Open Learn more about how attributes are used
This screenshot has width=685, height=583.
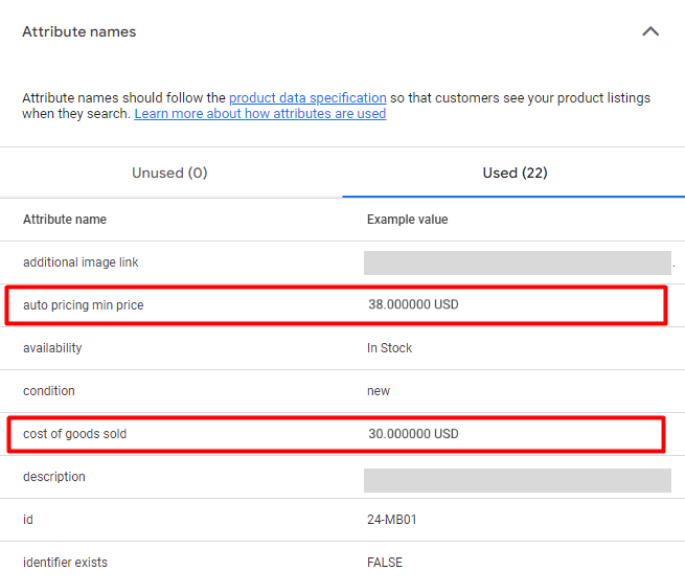(260, 114)
